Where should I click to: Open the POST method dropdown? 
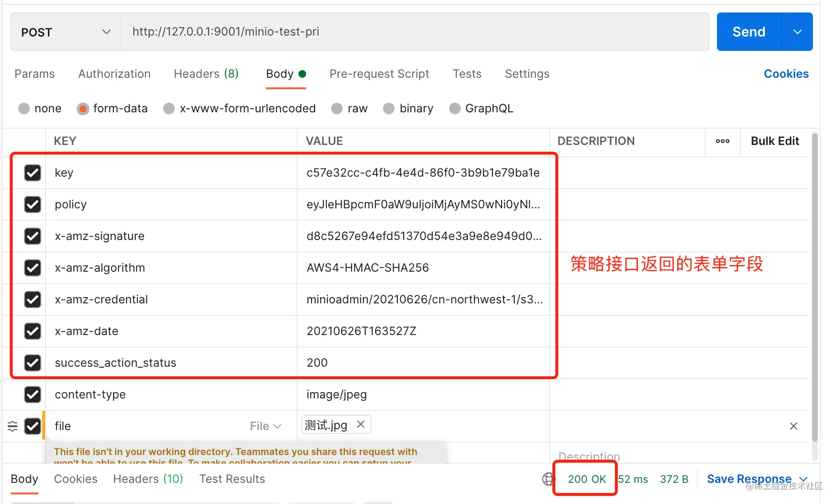click(66, 32)
